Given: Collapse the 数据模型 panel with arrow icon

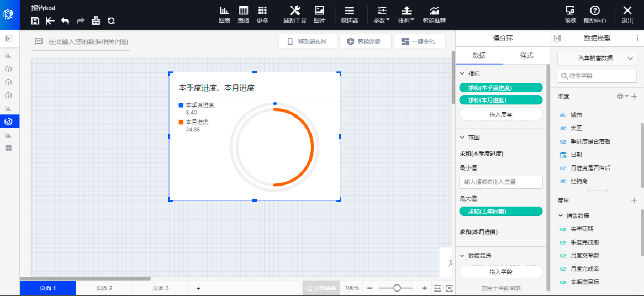Looking at the screenshot, I should 557,38.
